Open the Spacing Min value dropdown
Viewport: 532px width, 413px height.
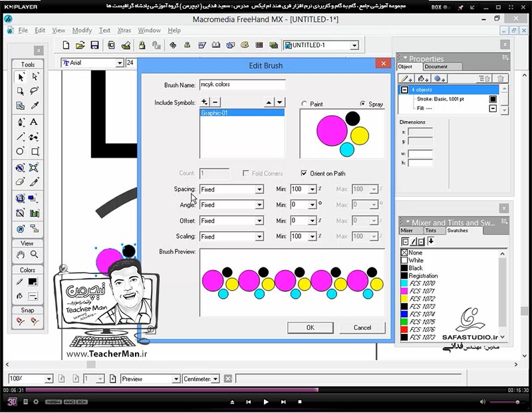[x=312, y=190]
